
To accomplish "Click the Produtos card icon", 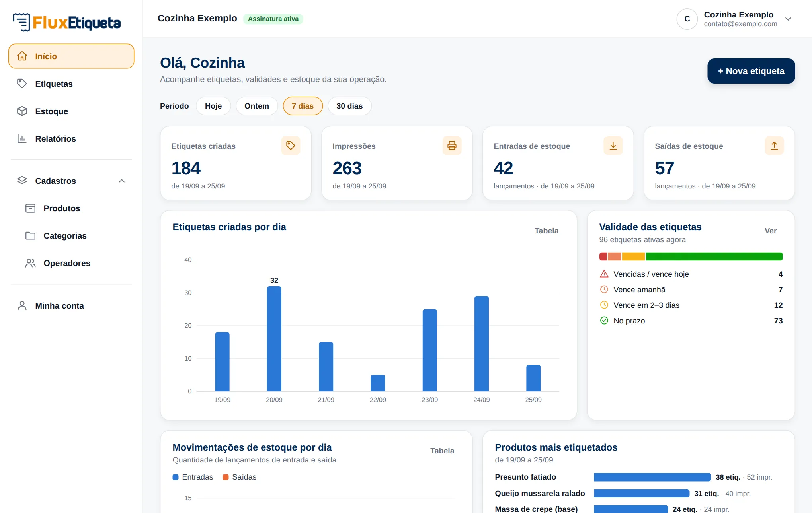I will (30, 208).
